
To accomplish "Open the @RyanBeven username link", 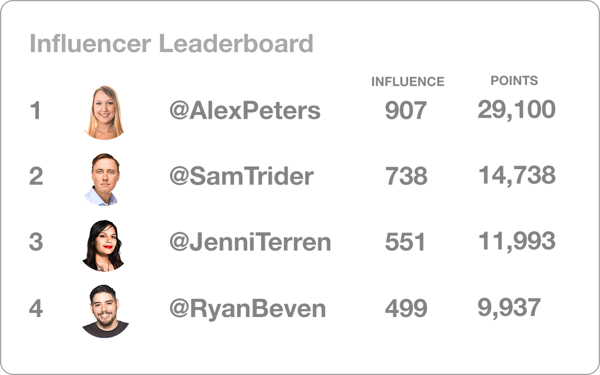I will pos(248,309).
